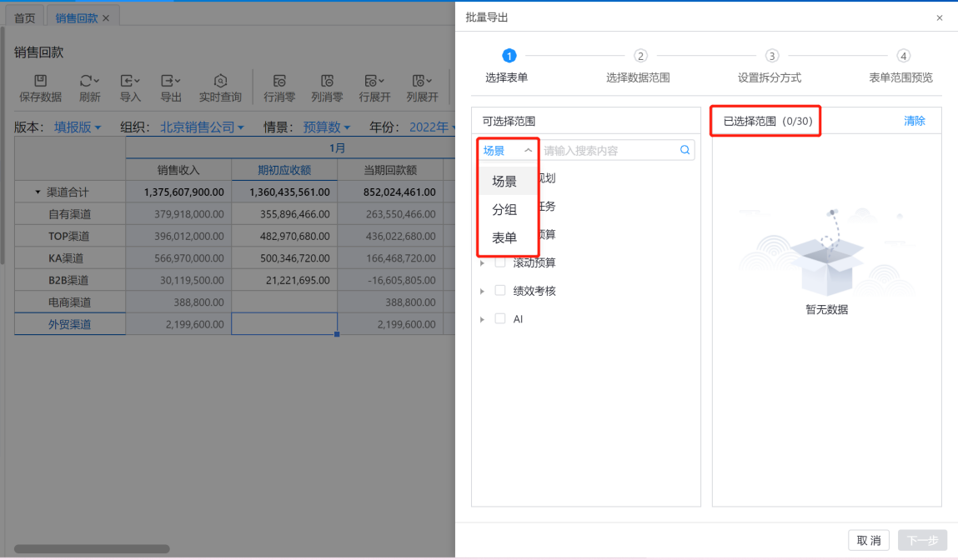This screenshot has height=560, width=958.
Task: Open the 导出 export tool
Action: (x=170, y=81)
